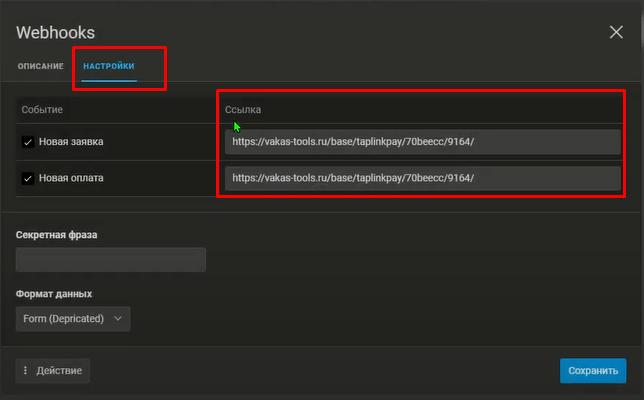Screen dimensions: 644x400
Task: Click the Формат данных field label
Action: click(x=54, y=294)
